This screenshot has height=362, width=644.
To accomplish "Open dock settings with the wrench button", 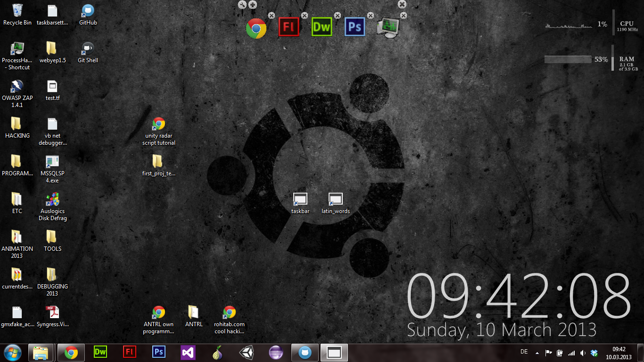I will click(242, 5).
